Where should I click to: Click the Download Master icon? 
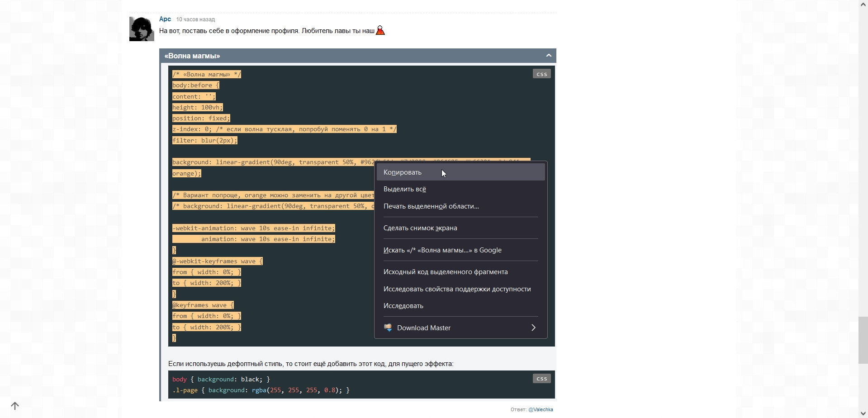pos(388,328)
